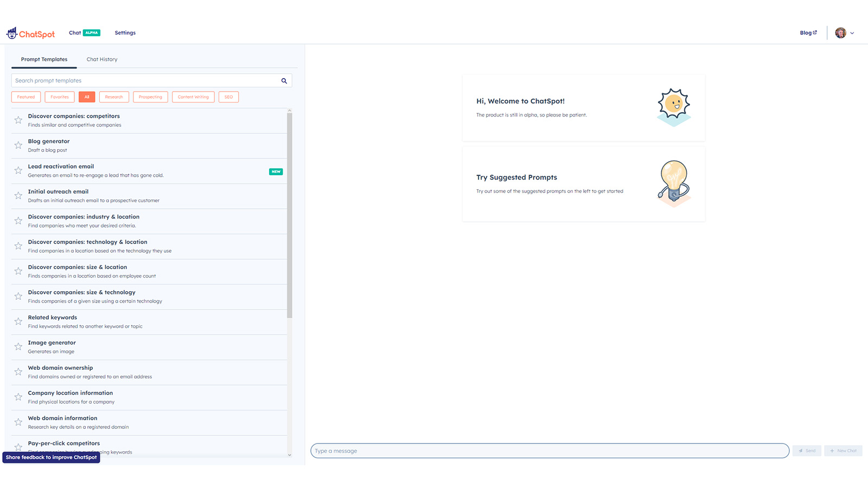868x488 pixels.
Task: Select the Web domain ownership template
Action: [x=149, y=372]
